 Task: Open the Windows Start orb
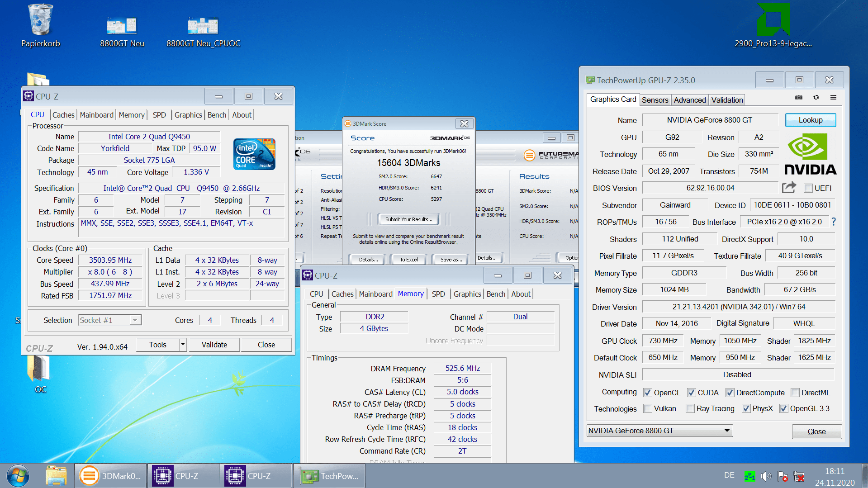pyautogui.click(x=18, y=476)
